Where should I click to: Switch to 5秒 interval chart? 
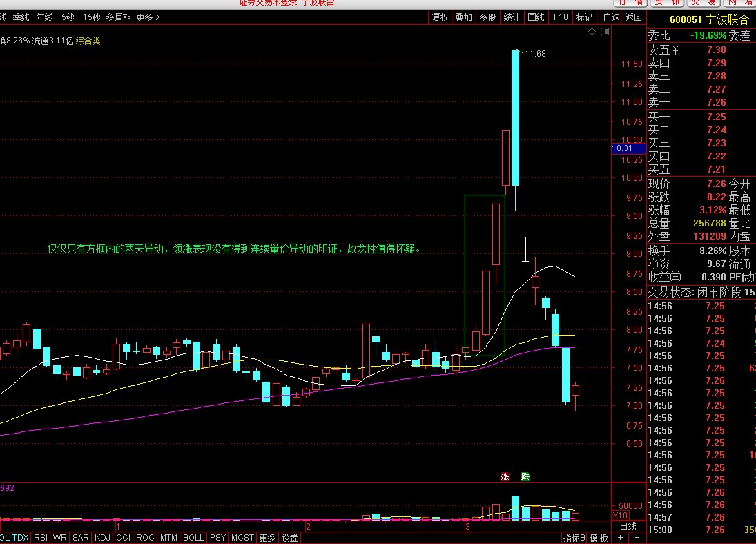pos(68,17)
